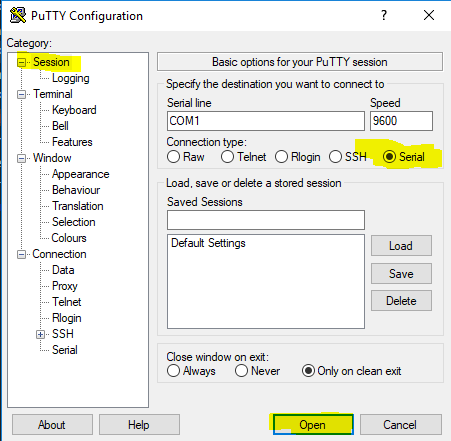Image resolution: width=451 pixels, height=441 pixels.
Task: Choose Always for close window on exit
Action: click(173, 371)
